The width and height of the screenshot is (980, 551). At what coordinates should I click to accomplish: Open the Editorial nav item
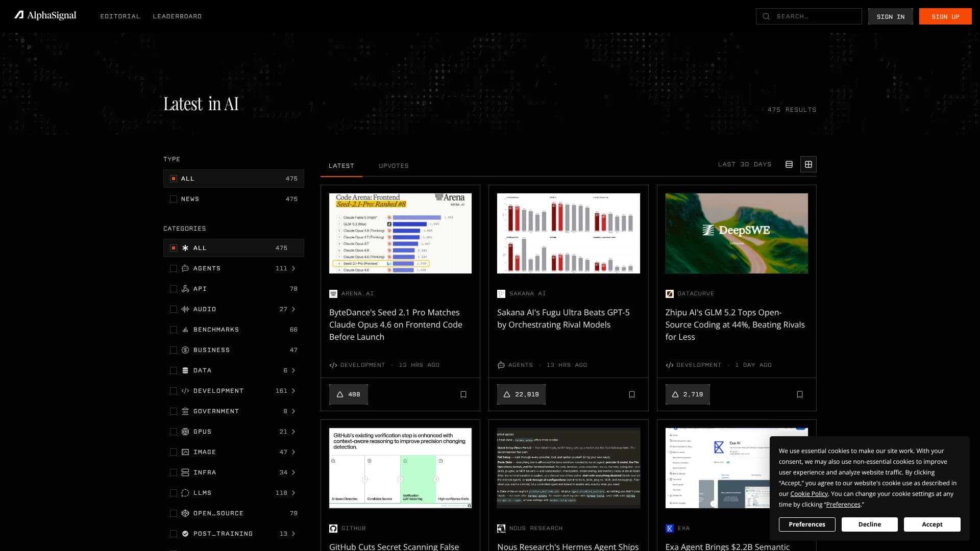coord(120,16)
